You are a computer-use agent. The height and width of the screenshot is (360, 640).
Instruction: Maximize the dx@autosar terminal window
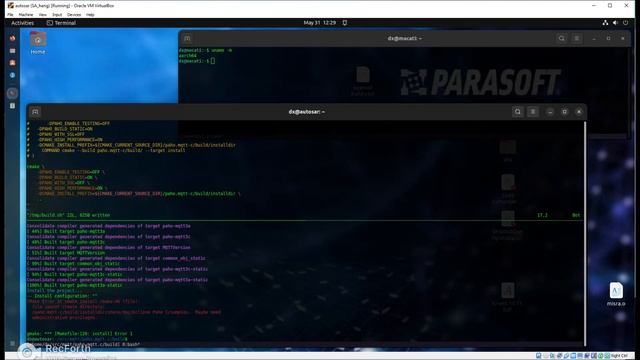pos(564,111)
